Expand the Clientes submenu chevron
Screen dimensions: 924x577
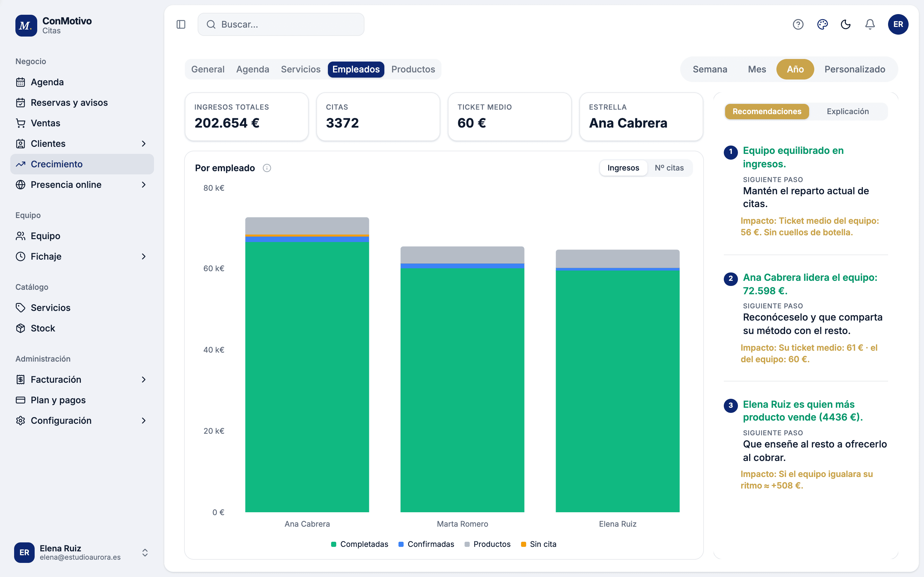tap(143, 144)
